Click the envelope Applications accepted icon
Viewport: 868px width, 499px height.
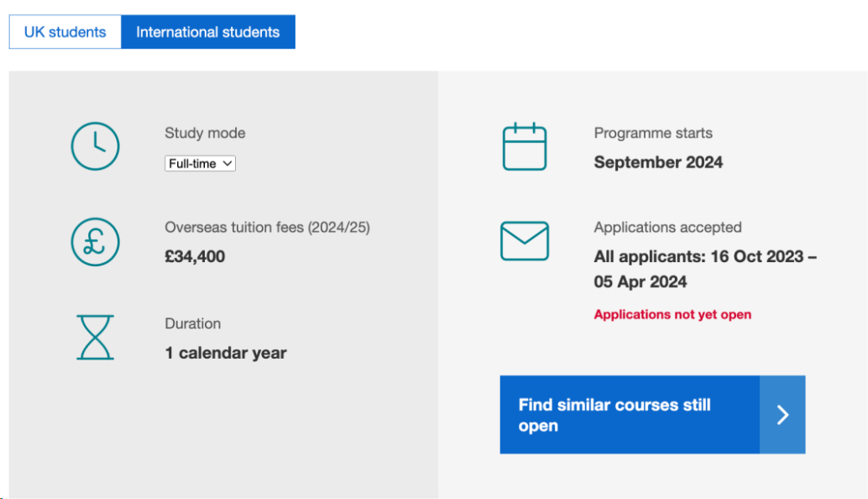coord(525,241)
